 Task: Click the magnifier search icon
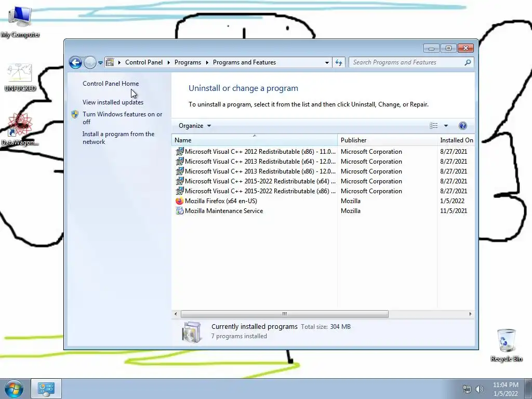pos(468,62)
